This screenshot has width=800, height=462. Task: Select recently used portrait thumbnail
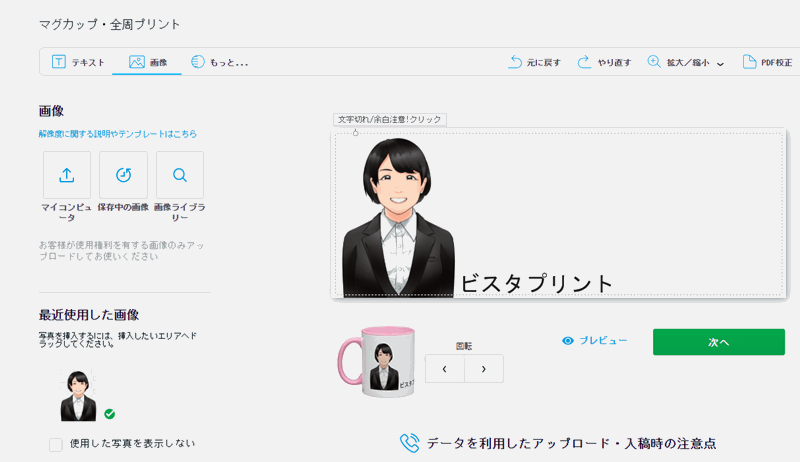(78, 395)
